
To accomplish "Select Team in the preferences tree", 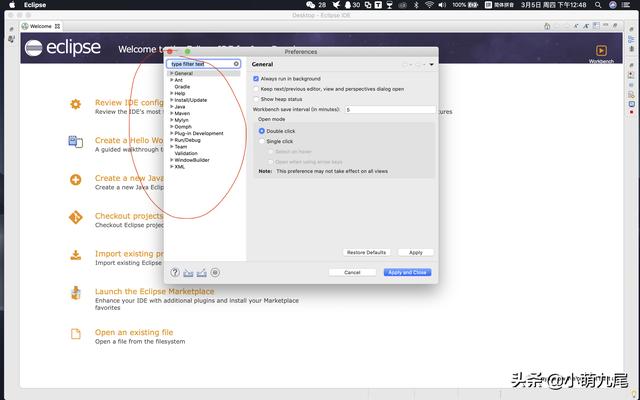I will (180, 147).
